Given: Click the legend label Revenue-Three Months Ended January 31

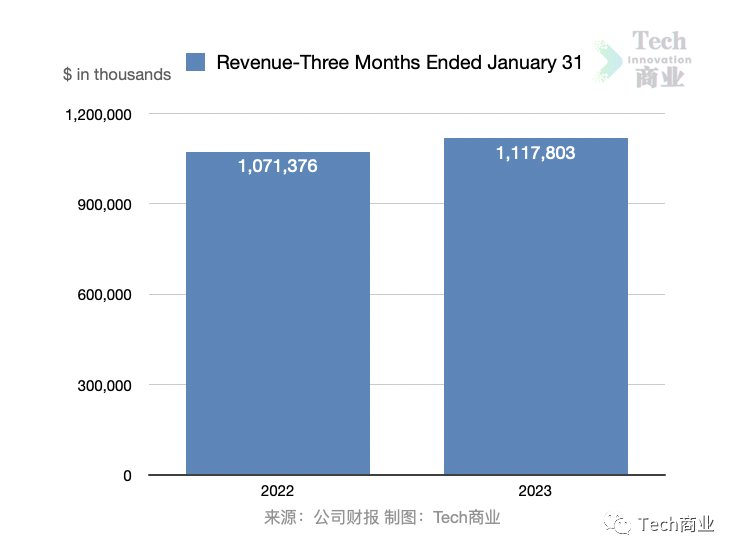Looking at the screenshot, I should coord(399,62).
